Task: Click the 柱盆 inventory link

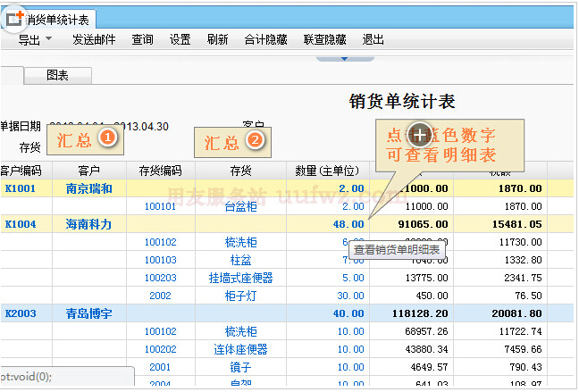Action: pos(240,260)
